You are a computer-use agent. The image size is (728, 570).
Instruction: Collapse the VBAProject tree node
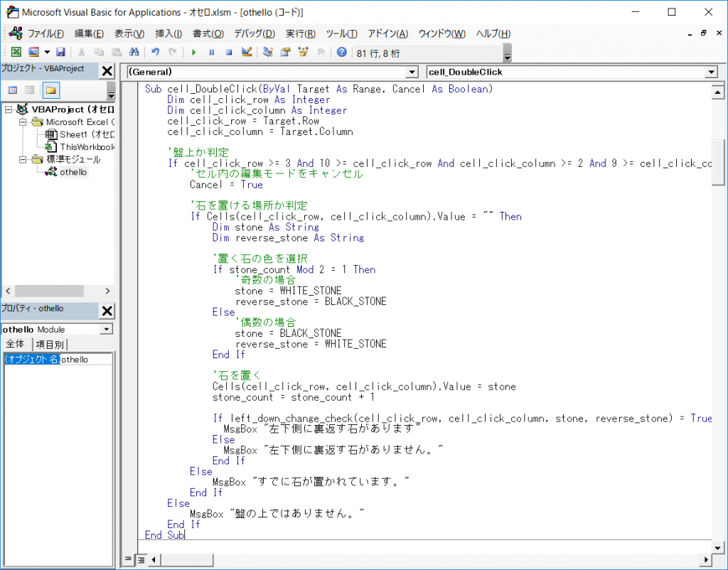click(x=9, y=109)
